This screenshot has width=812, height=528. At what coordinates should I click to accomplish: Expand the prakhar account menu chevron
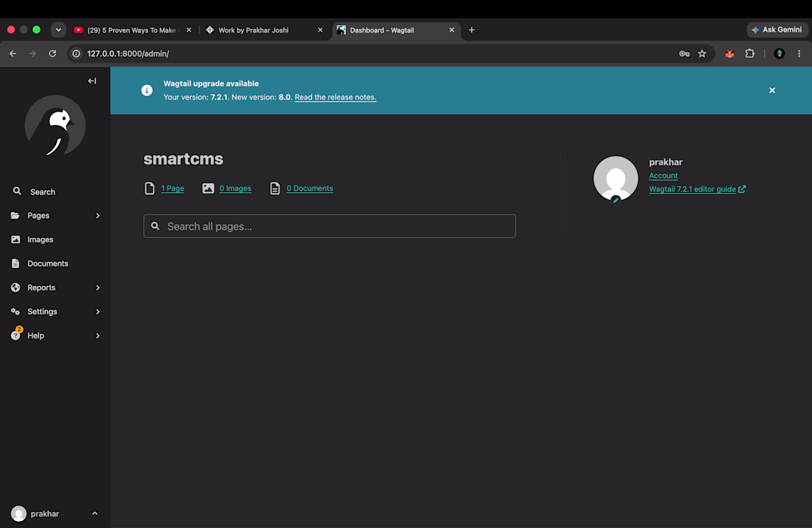coord(94,513)
